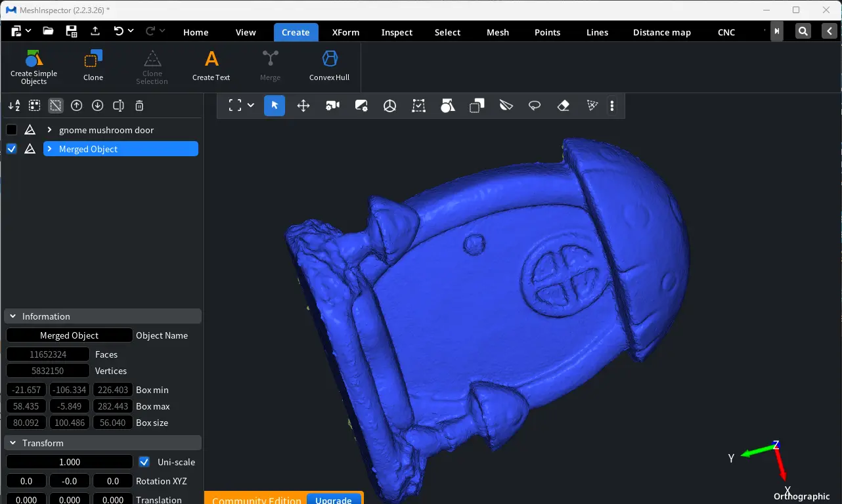842x504 pixels.
Task: Switch to the Inspect tab
Action: [397, 32]
